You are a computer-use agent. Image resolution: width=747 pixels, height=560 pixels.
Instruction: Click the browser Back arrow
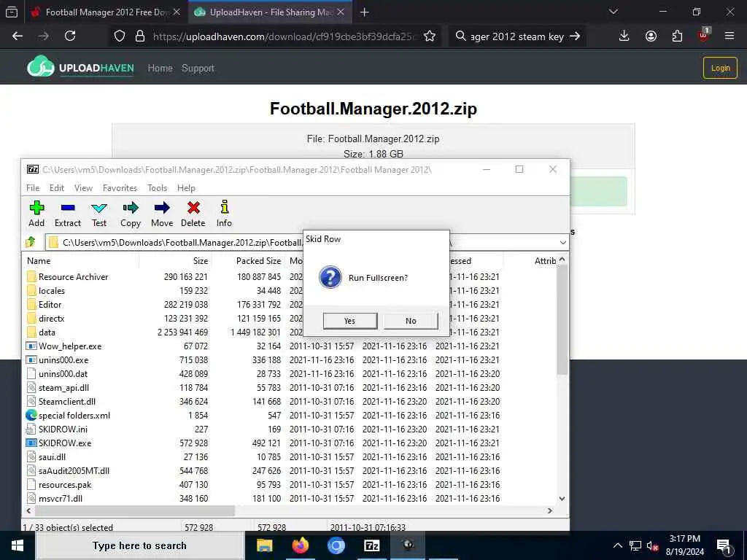(18, 36)
